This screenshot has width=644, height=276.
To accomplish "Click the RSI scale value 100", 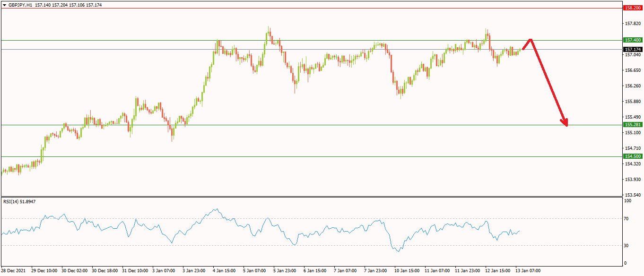I will [x=628, y=201].
